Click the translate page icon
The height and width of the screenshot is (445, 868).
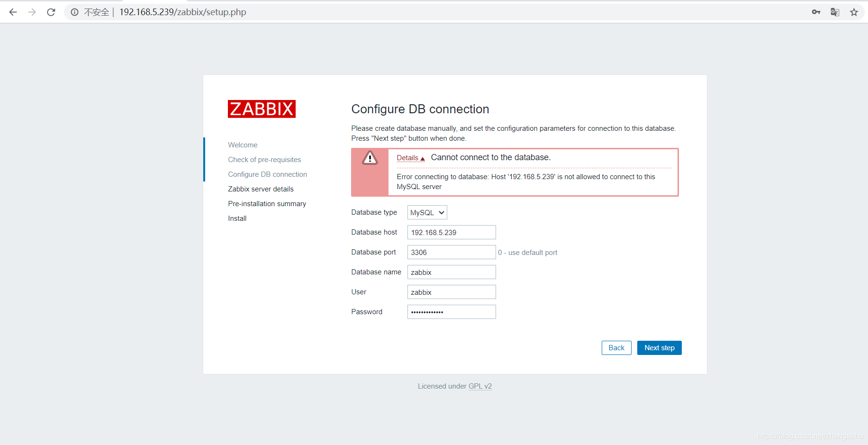pyautogui.click(x=835, y=12)
